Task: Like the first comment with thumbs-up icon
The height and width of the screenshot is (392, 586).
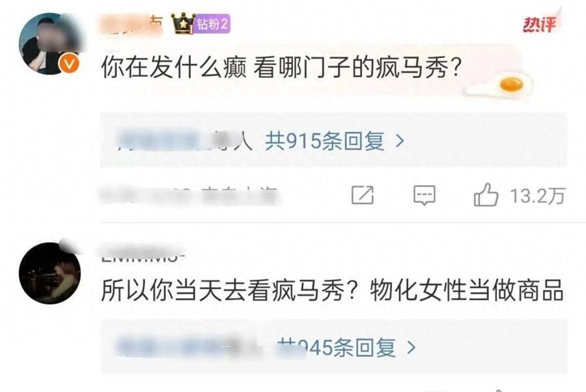Action: click(x=486, y=195)
